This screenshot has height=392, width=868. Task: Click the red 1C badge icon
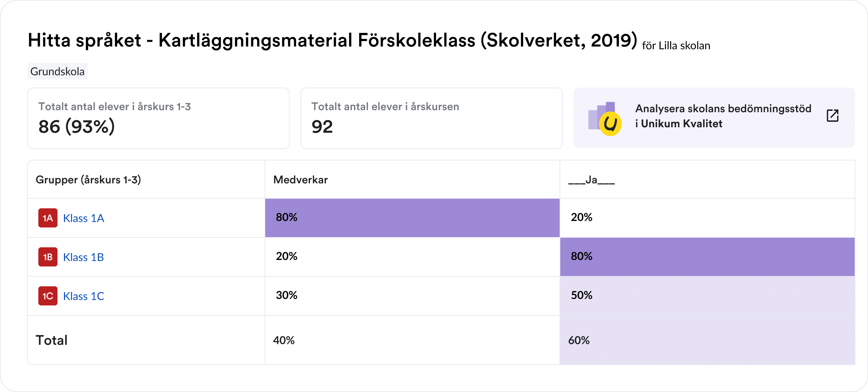[x=48, y=296]
